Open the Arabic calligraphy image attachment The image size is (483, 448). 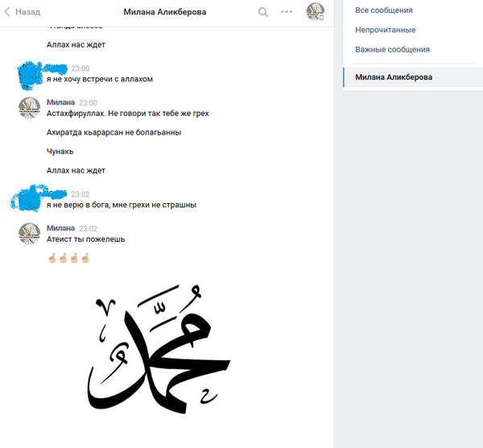159,349
